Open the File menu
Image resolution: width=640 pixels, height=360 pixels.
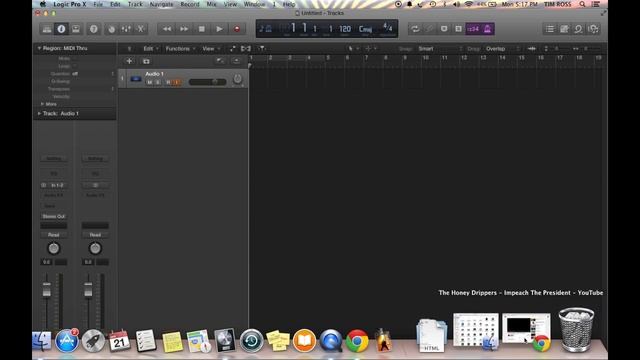[98, 4]
